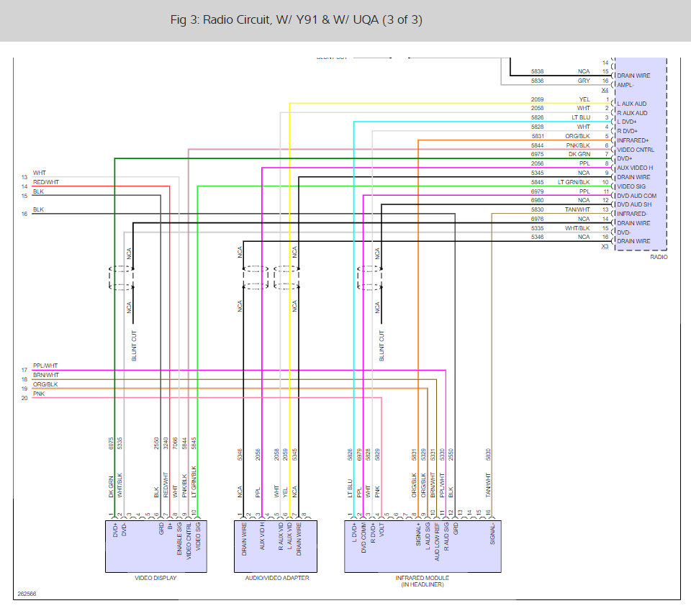The image size is (691, 616).
Task: Select the 'R AUX AUD' radio pin label
Action: tap(632, 113)
